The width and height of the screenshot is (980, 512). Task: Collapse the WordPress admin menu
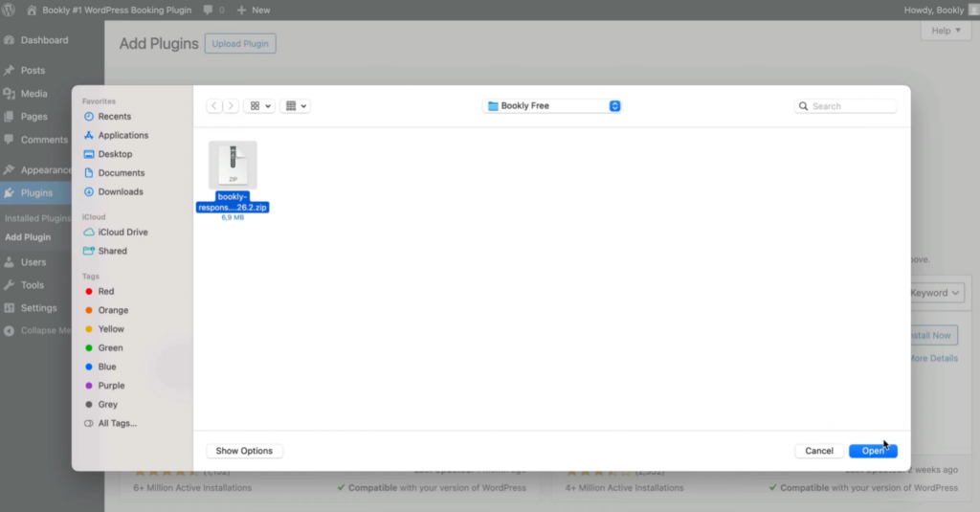(x=36, y=330)
